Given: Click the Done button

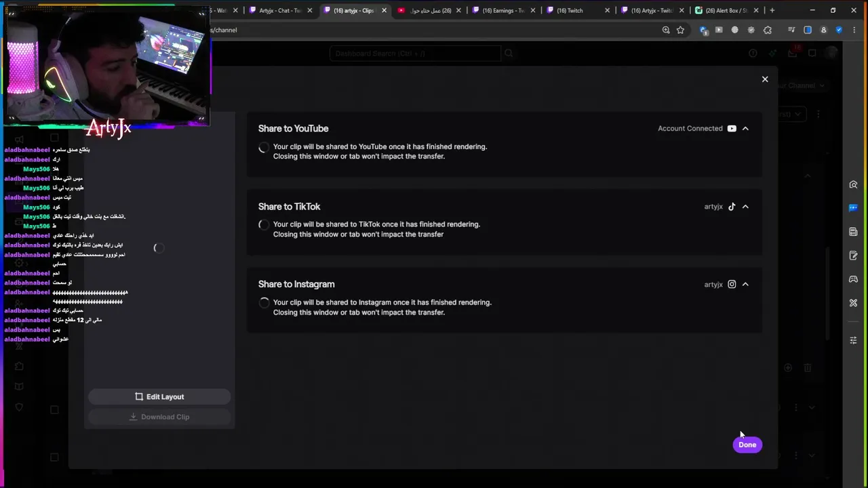Looking at the screenshot, I should point(747,445).
